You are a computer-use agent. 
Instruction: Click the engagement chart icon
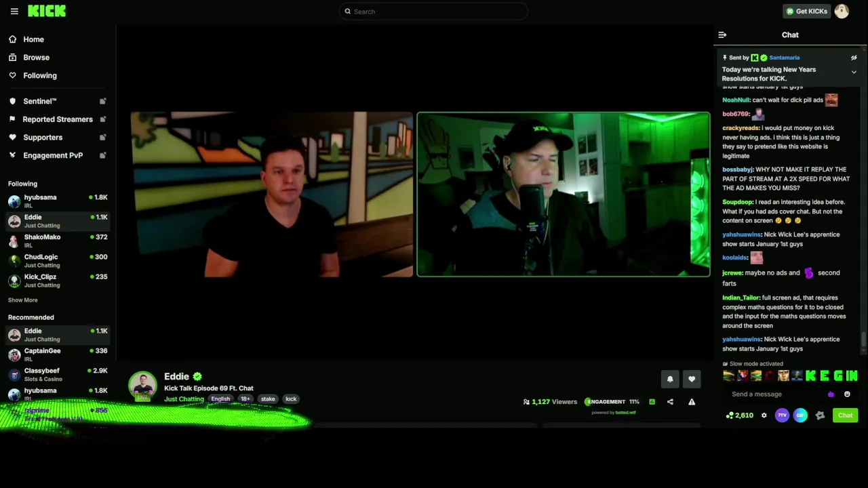(652, 402)
